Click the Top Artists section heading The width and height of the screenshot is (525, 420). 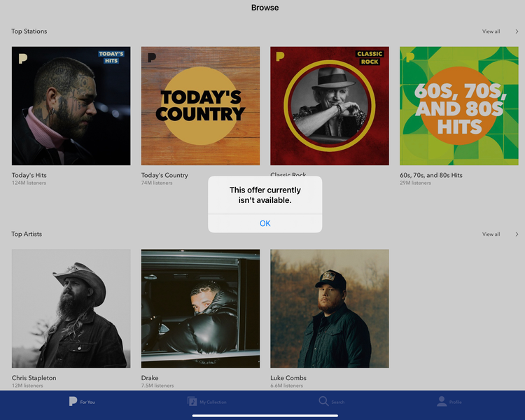(x=27, y=234)
